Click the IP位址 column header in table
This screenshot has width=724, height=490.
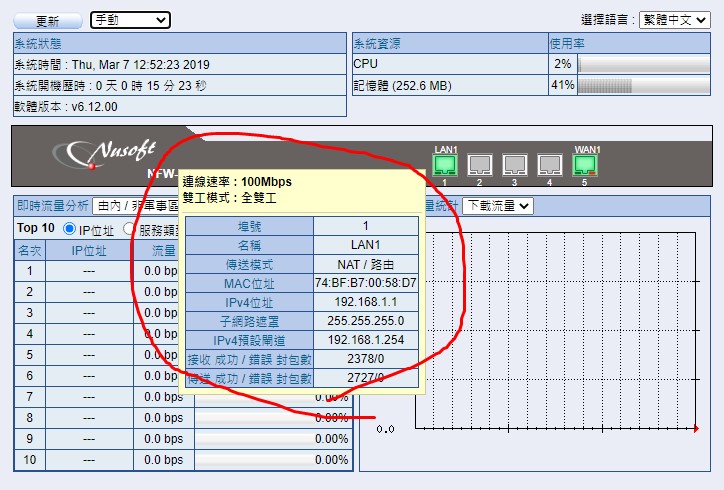tap(89, 250)
